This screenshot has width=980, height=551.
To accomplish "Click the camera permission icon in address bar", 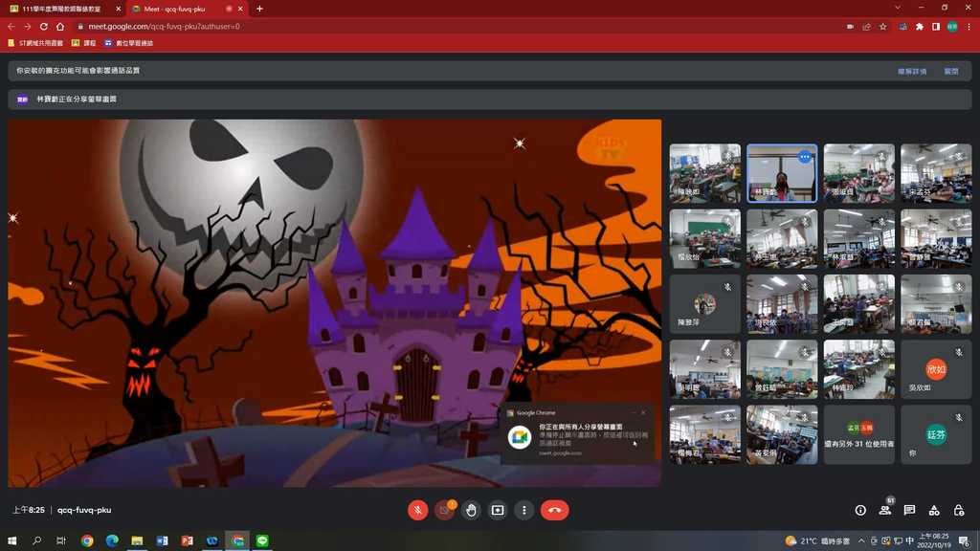I will pyautogui.click(x=850, y=27).
